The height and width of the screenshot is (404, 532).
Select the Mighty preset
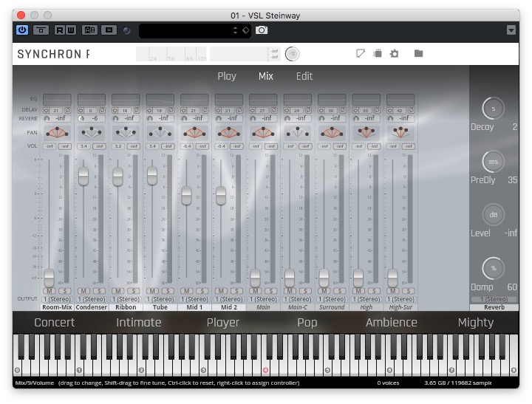(x=476, y=323)
